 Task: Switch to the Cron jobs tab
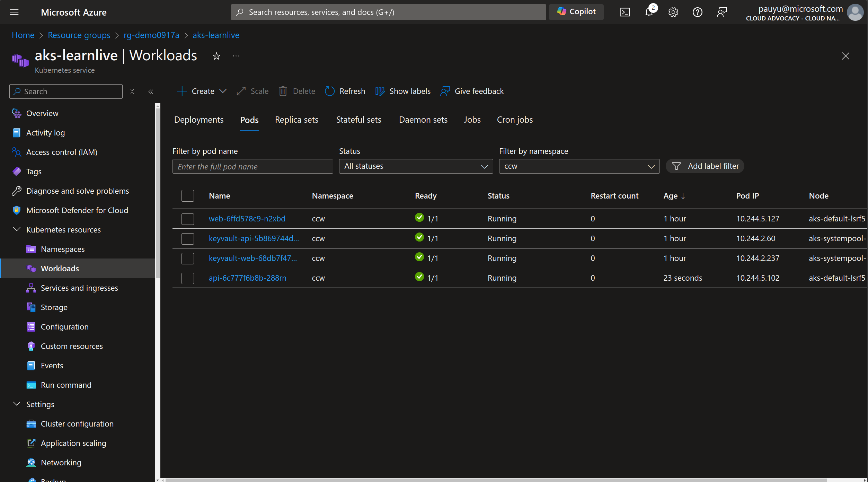[x=515, y=120]
